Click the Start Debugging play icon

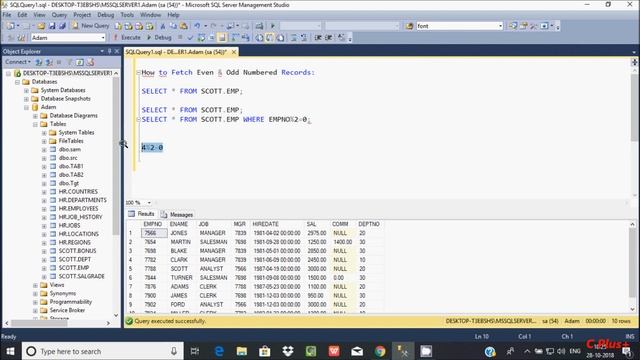[x=273, y=26]
